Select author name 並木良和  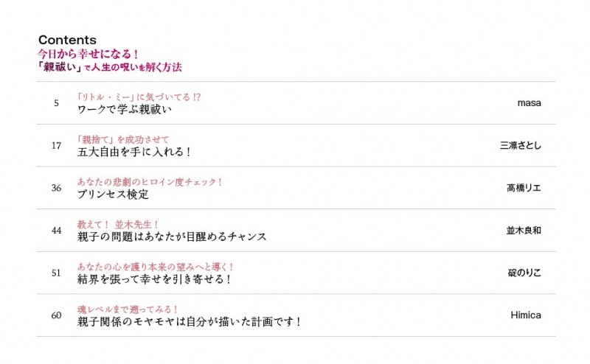click(524, 231)
